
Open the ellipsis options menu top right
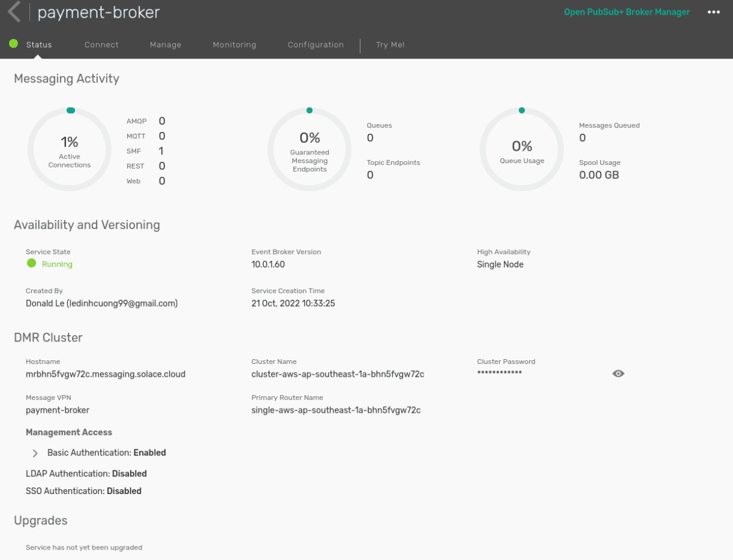713,12
